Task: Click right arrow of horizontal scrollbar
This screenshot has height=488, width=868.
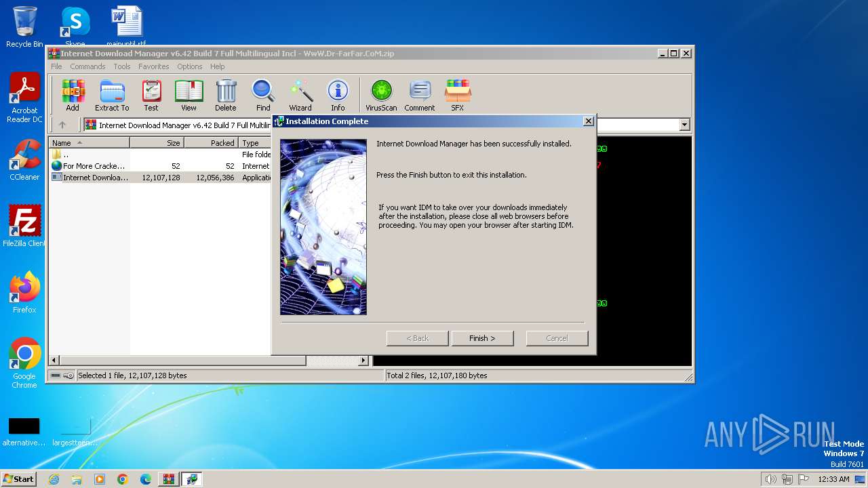Action: coord(363,361)
